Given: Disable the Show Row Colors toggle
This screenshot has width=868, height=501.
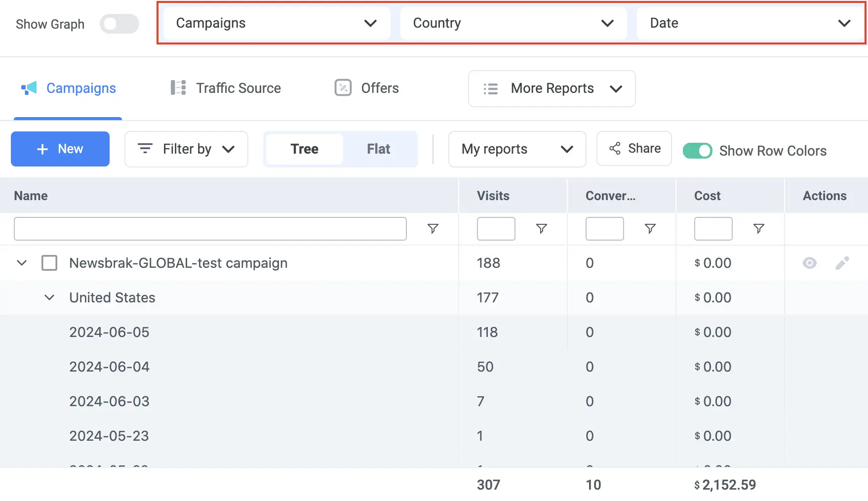Looking at the screenshot, I should point(697,151).
